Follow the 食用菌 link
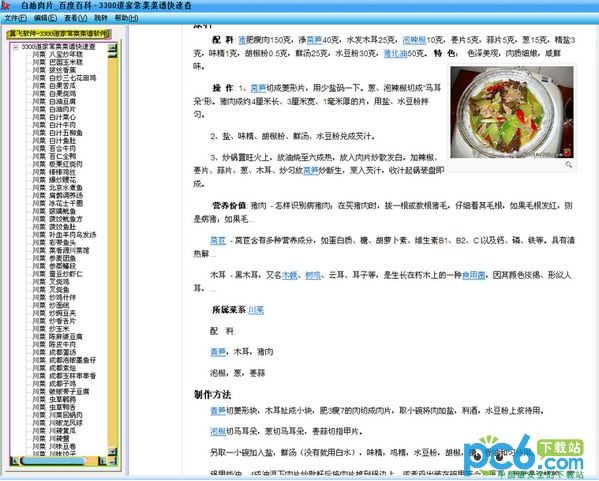599x481 pixels. (x=473, y=275)
